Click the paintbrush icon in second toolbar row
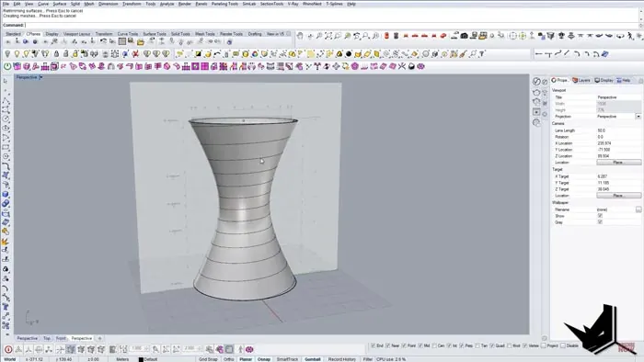This screenshot has width=644, height=362. (x=464, y=53)
